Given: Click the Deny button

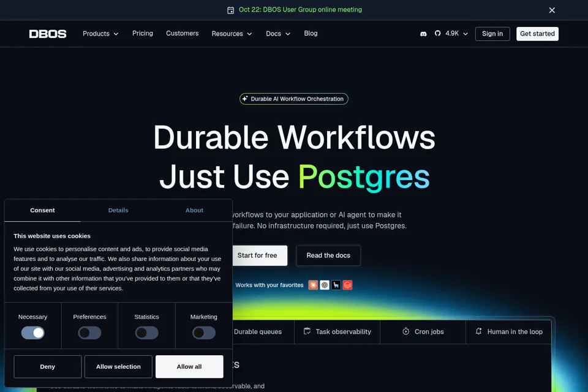Looking at the screenshot, I should [48, 366].
